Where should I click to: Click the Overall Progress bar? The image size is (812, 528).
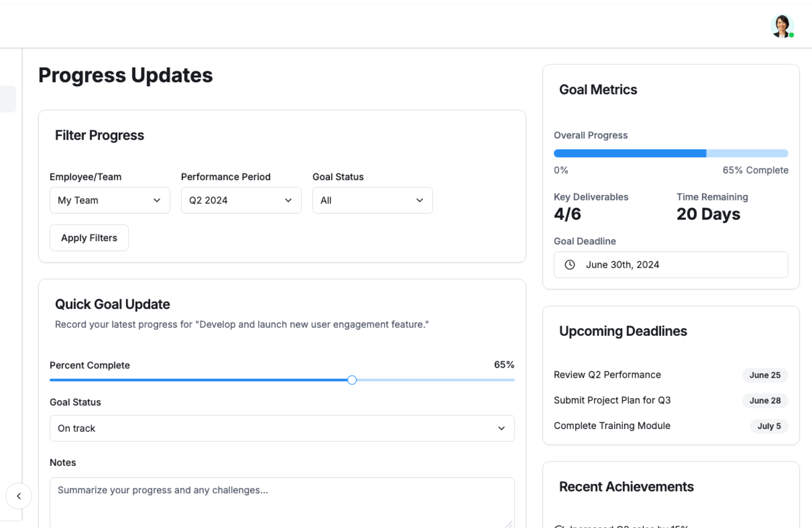point(671,153)
